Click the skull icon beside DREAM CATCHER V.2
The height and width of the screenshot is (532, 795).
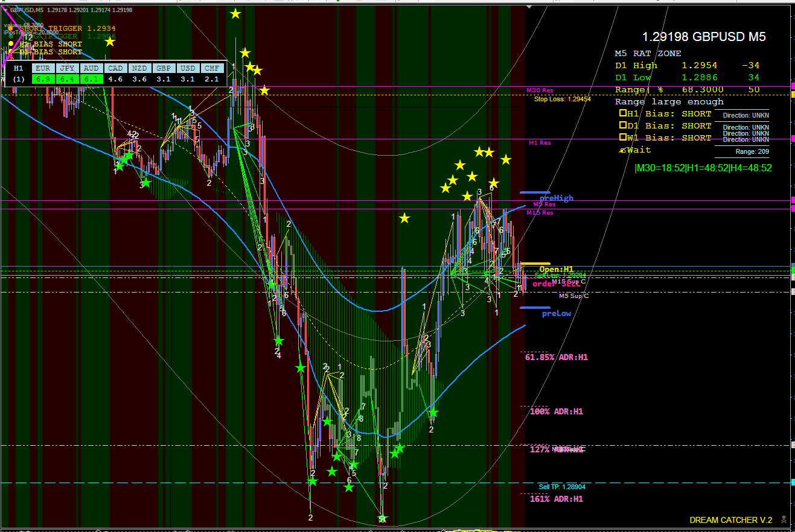(784, 519)
